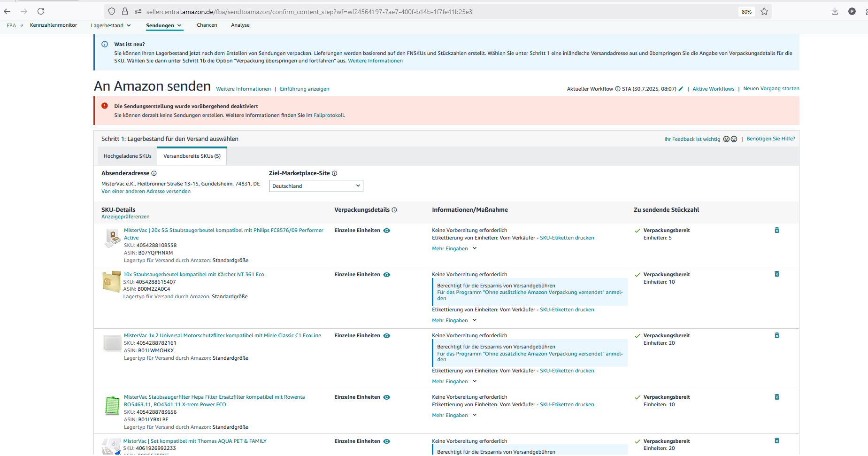
Task: Click the Absenderadresse info icon
Action: click(x=154, y=173)
